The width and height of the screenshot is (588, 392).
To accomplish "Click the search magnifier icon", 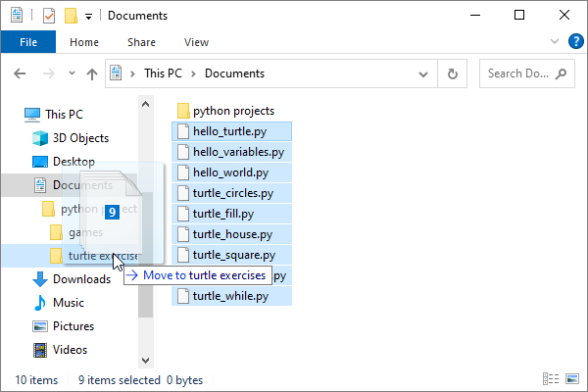I will click(561, 73).
